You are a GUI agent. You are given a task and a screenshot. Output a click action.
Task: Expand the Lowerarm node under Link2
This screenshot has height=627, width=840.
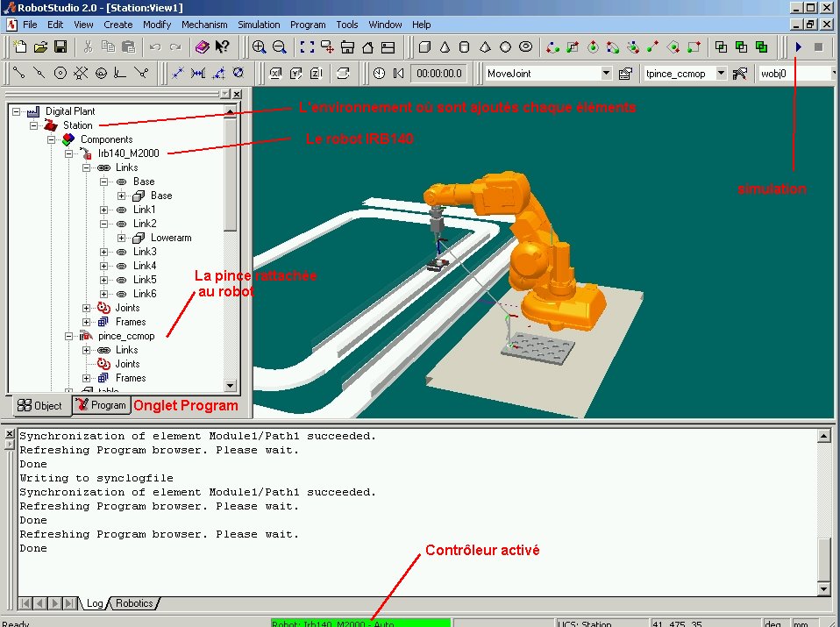[x=122, y=238]
